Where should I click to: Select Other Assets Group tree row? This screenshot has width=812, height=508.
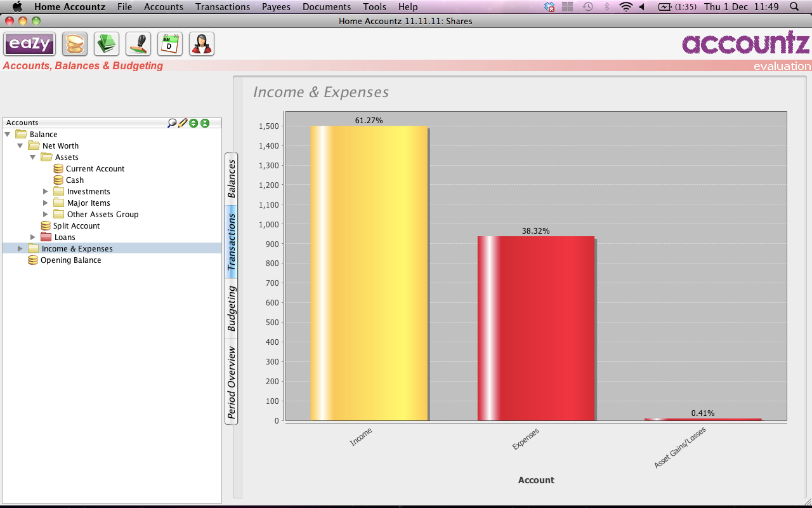(x=102, y=214)
